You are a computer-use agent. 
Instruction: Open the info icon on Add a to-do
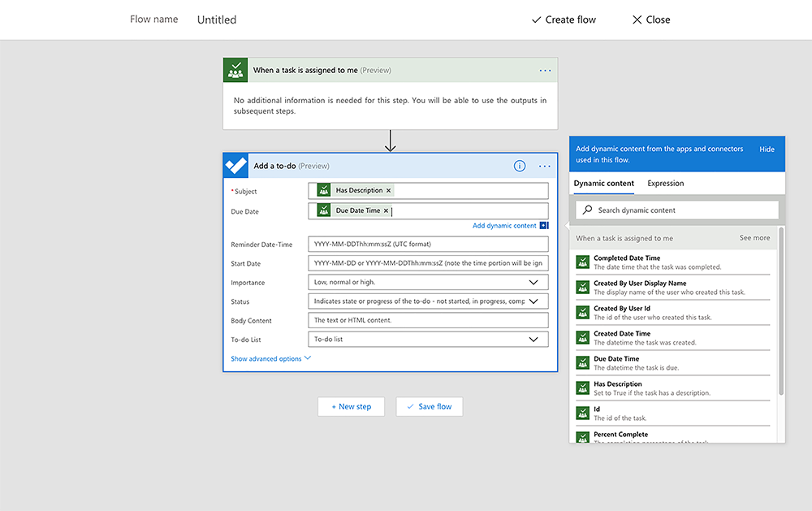520,166
